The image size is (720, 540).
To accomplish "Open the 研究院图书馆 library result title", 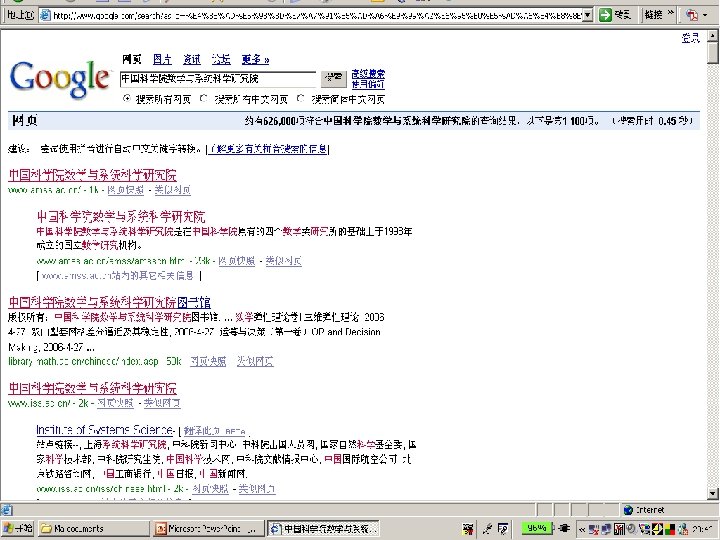I will click(x=110, y=302).
